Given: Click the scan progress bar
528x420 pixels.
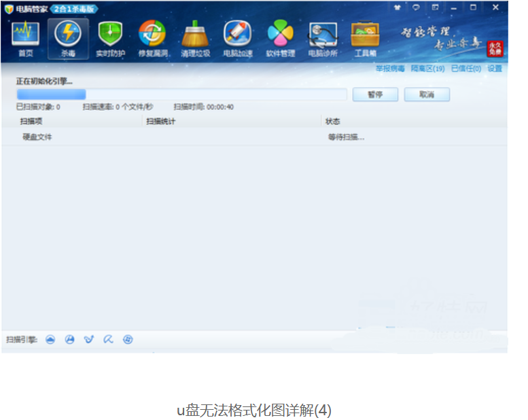Looking at the screenshot, I should [x=181, y=94].
